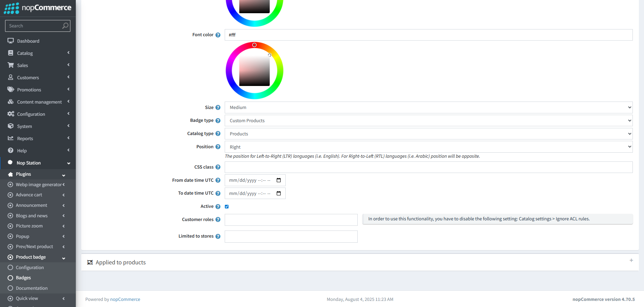
Task: Click the CSS class help tooltip icon
Action: click(x=218, y=167)
